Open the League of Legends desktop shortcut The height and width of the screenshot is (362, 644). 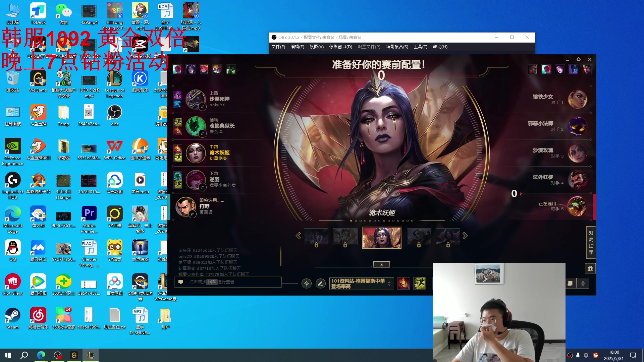tap(115, 84)
